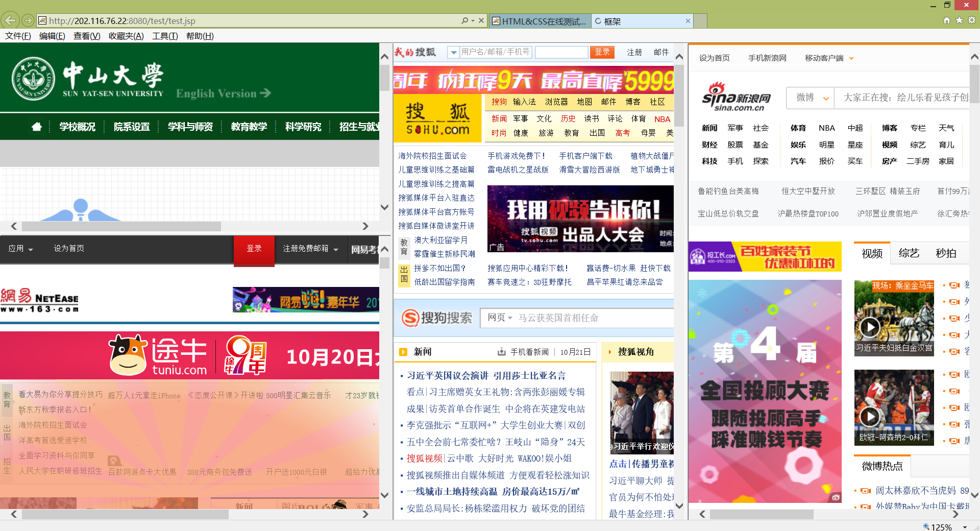980x531 pixels.
Task: Click the Sohu password input field
Action: pyautogui.click(x=561, y=52)
